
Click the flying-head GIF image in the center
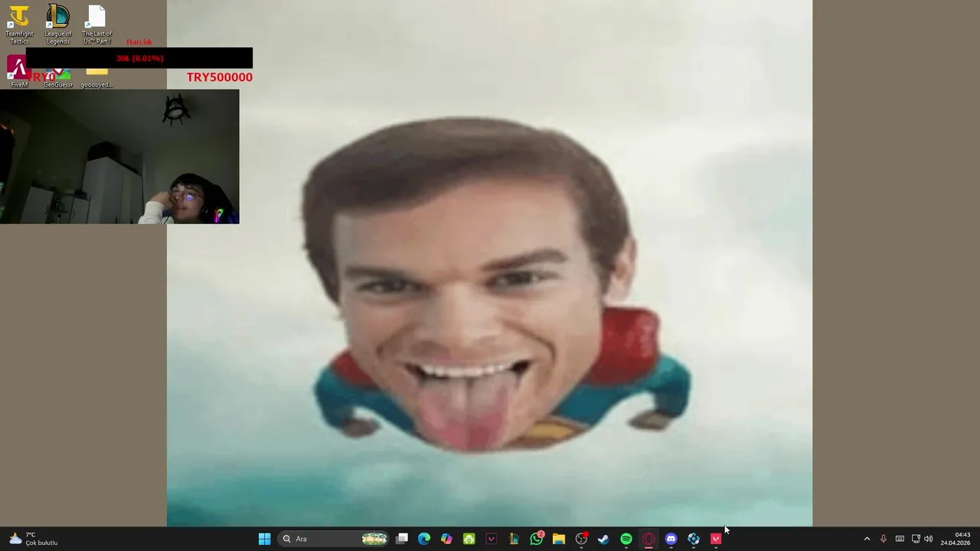(x=489, y=263)
